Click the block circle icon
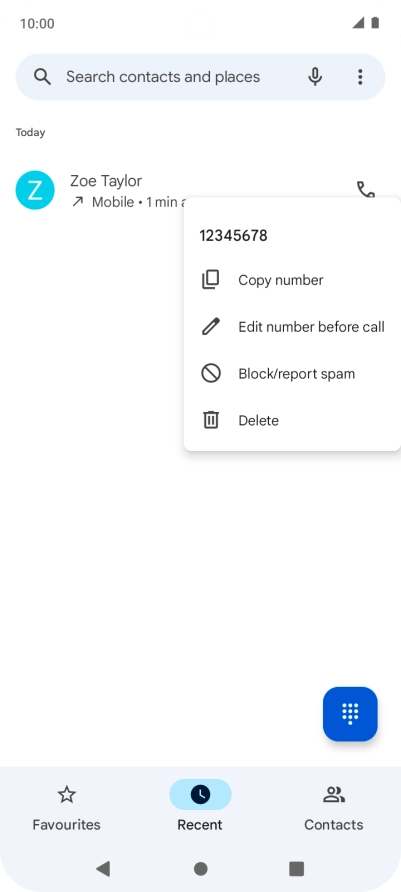 (x=210, y=374)
